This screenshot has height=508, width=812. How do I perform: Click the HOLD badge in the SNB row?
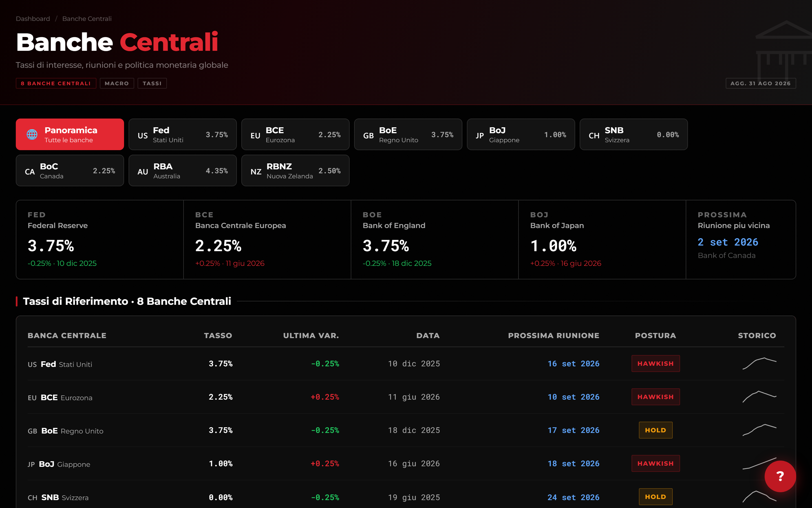click(x=656, y=497)
